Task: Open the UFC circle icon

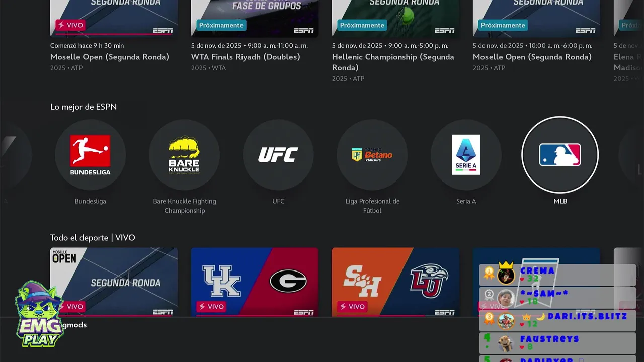Action: [278, 155]
